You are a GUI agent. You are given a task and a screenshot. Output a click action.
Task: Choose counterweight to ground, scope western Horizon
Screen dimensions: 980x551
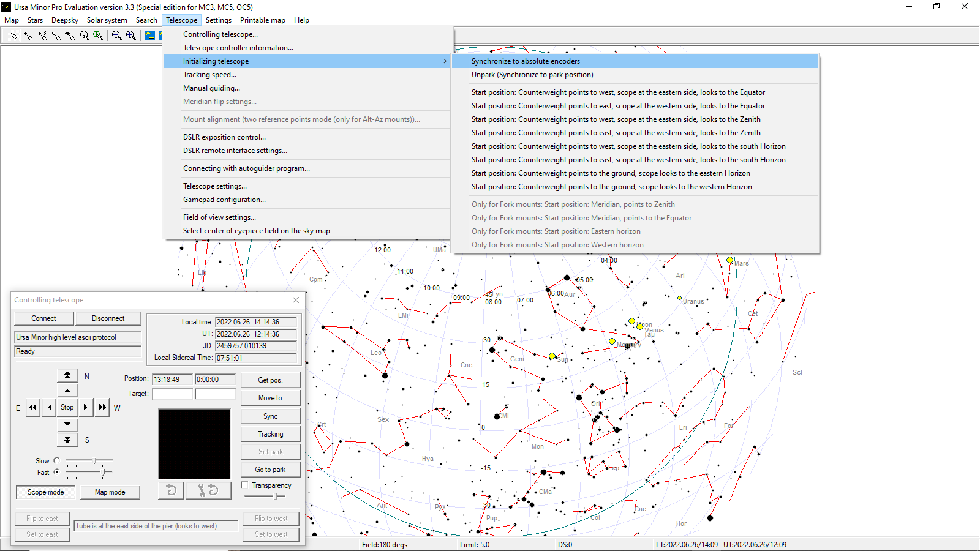coord(635,187)
